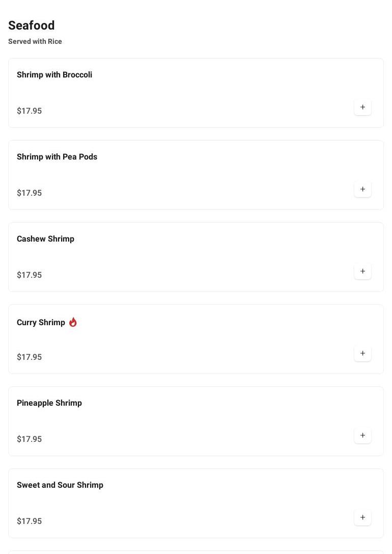Screen dimensions: 392x554
Task: Select the Cashew Shrimp price label
Action: click(30, 275)
